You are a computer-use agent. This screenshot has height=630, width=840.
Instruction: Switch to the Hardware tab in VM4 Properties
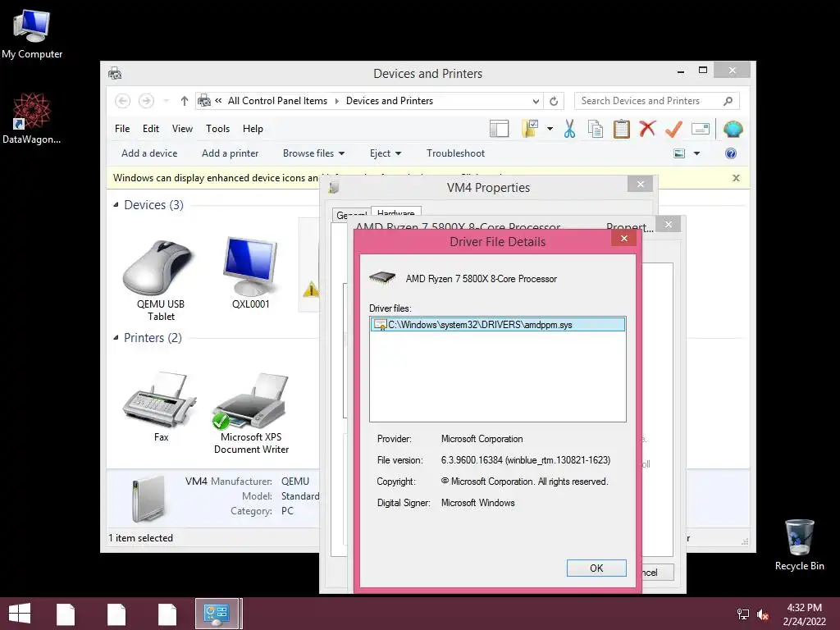(x=396, y=212)
